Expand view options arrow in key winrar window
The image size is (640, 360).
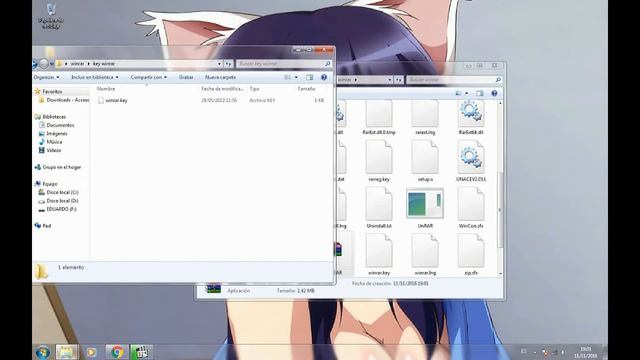click(x=296, y=77)
